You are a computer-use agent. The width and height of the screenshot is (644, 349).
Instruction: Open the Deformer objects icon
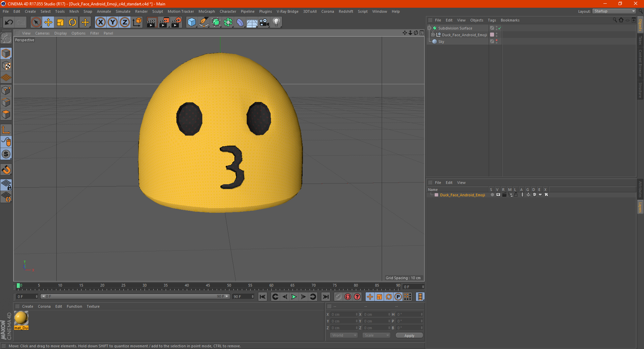240,22
